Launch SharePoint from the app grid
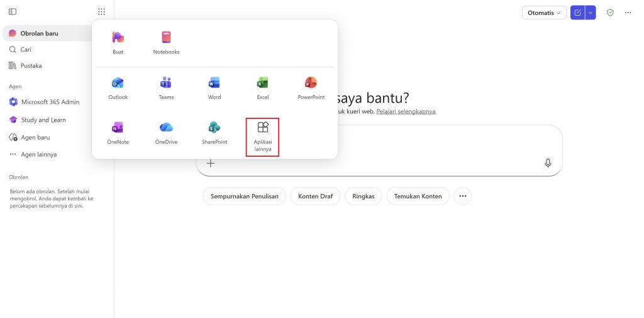 click(x=214, y=133)
